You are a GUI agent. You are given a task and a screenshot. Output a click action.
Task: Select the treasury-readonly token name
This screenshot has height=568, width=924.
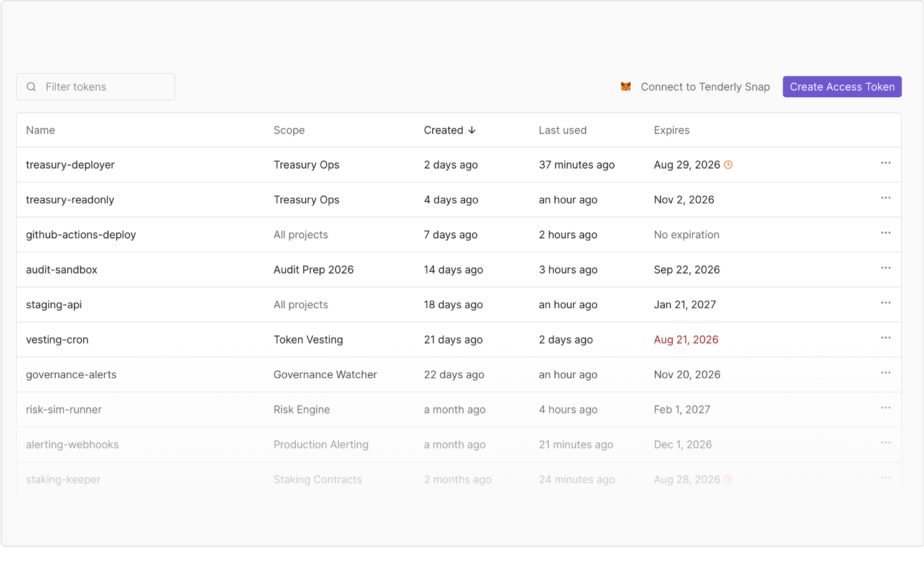70,200
